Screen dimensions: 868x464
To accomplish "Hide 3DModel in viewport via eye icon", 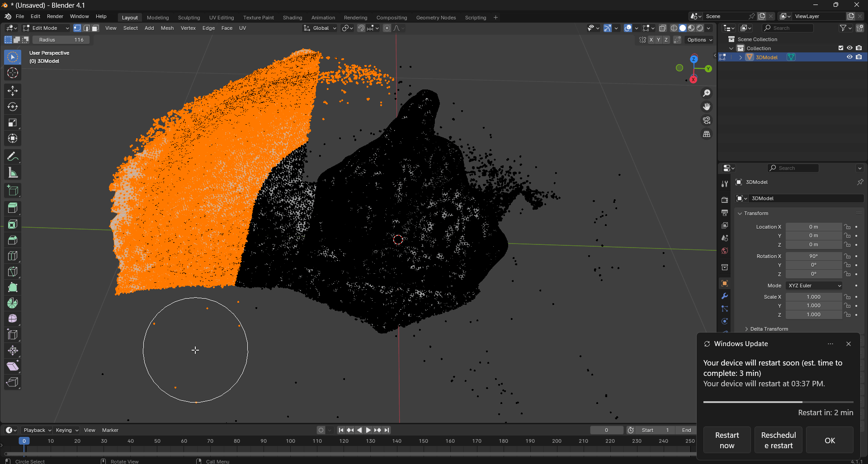I will coord(849,57).
